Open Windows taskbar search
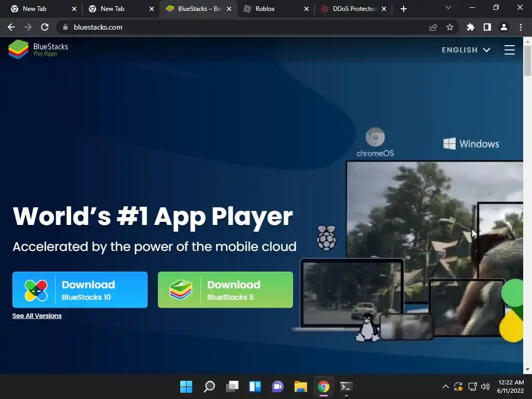Screen dimensions: 532x399 point(209,387)
